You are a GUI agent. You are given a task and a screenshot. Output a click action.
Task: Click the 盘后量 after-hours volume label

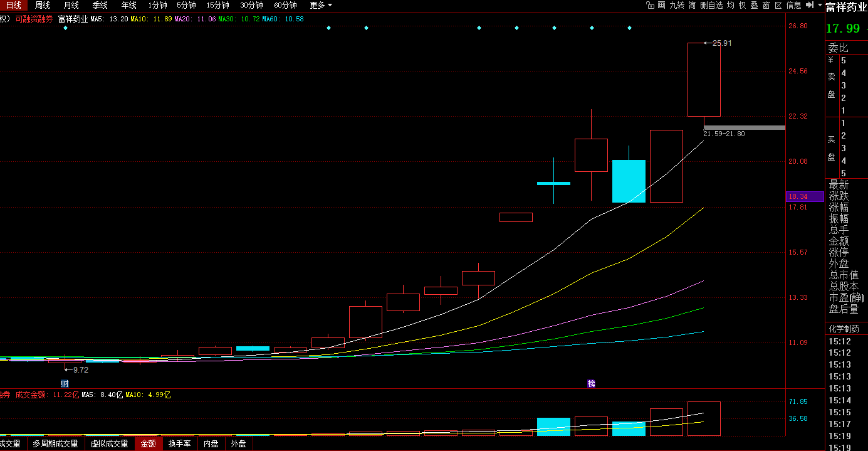click(844, 309)
